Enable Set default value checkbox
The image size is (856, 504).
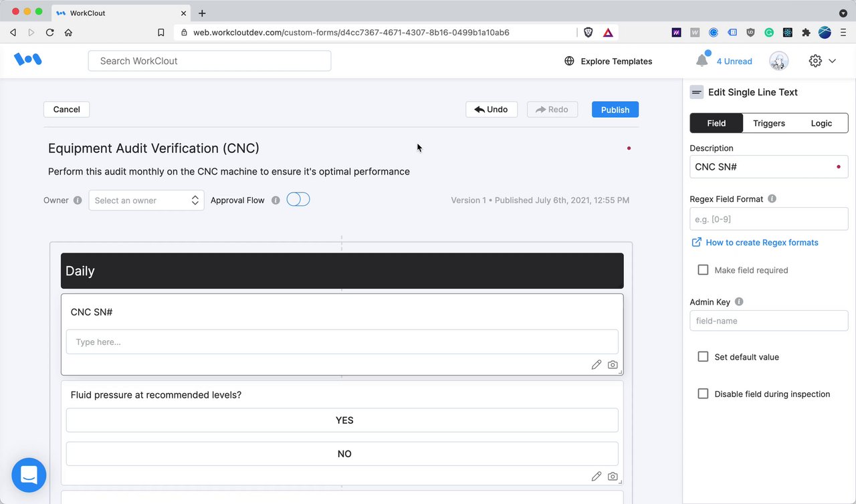coord(703,357)
